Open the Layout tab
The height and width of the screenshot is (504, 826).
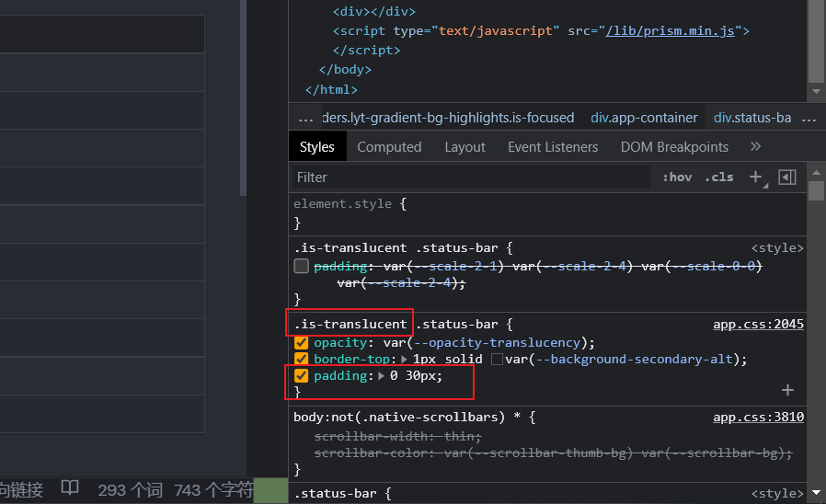coord(465,147)
